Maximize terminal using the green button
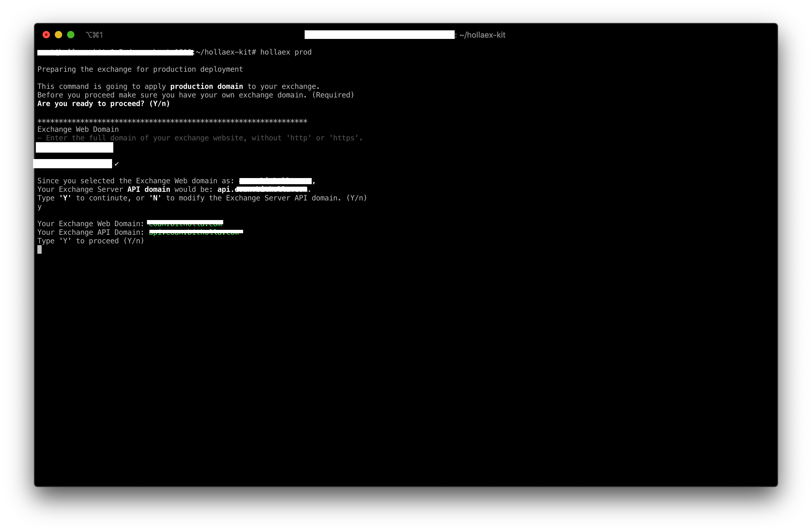Image resolution: width=812 pixels, height=532 pixels. [71, 35]
